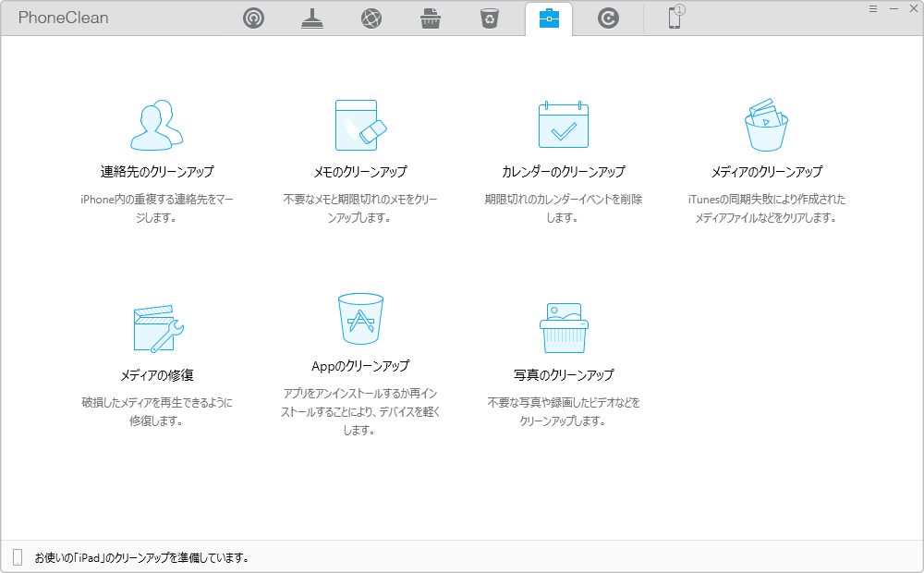Click the media repair clapperboard wrench icon

coord(158,328)
